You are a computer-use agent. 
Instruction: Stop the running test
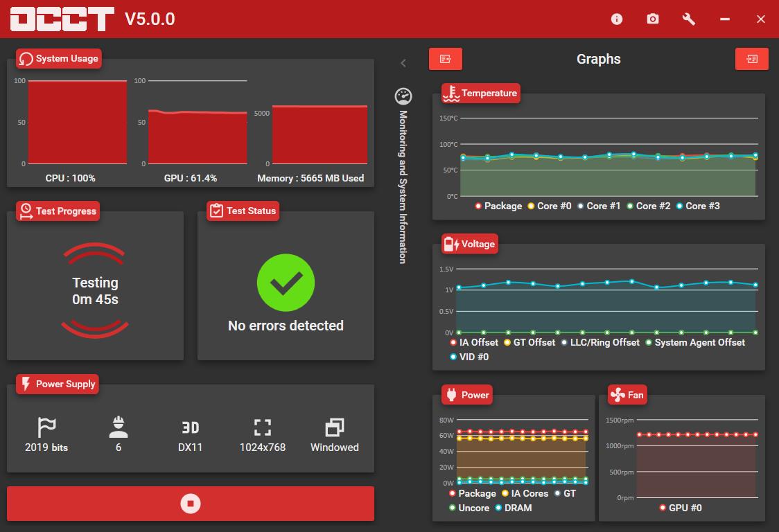click(191, 504)
